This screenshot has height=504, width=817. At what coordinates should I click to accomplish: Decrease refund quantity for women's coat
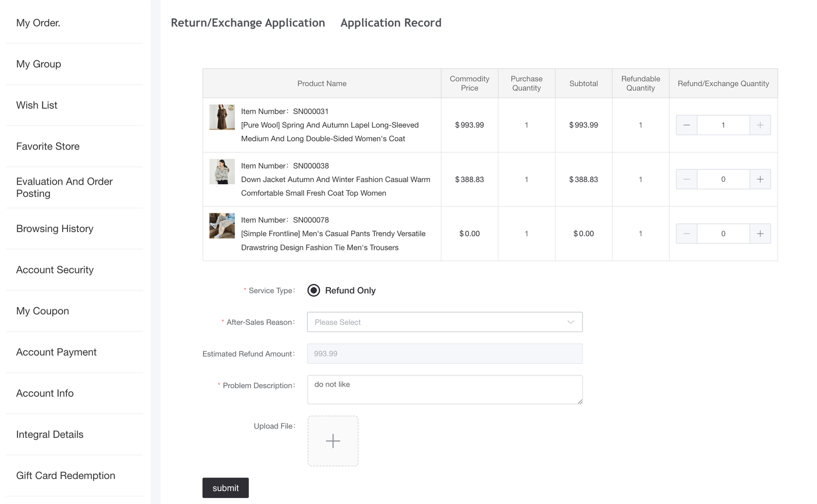click(686, 125)
